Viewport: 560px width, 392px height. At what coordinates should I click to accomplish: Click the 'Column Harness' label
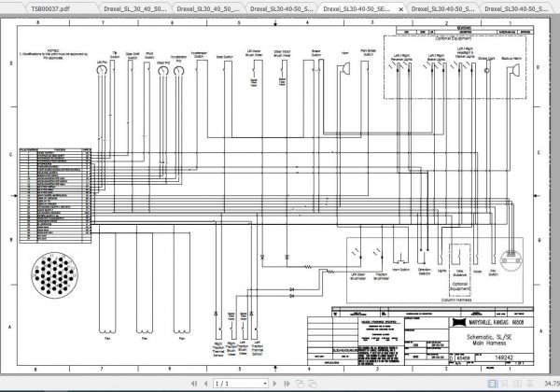[x=456, y=300]
